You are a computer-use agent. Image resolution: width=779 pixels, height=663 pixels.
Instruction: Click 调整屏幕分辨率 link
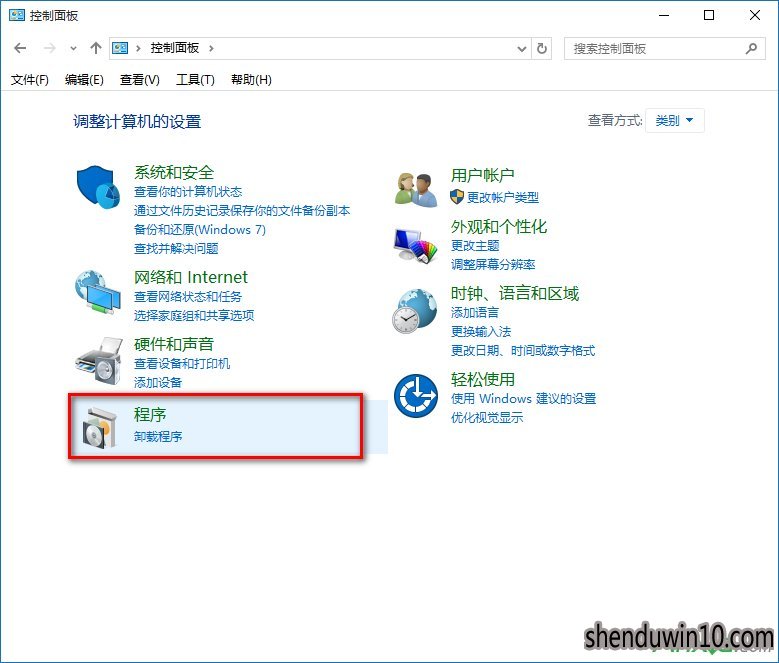coord(493,265)
